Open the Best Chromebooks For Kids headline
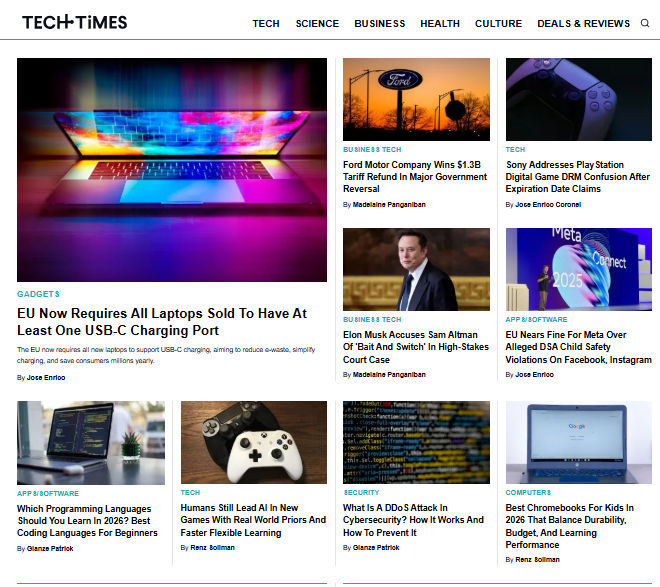Screen dimensions: 660x587 coord(570,526)
